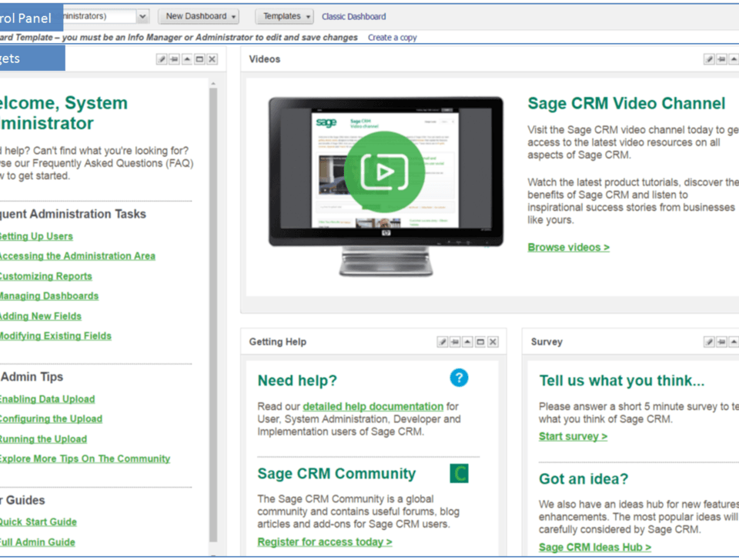Click the blue question mark help icon
The image size is (739, 560).
[459, 378]
